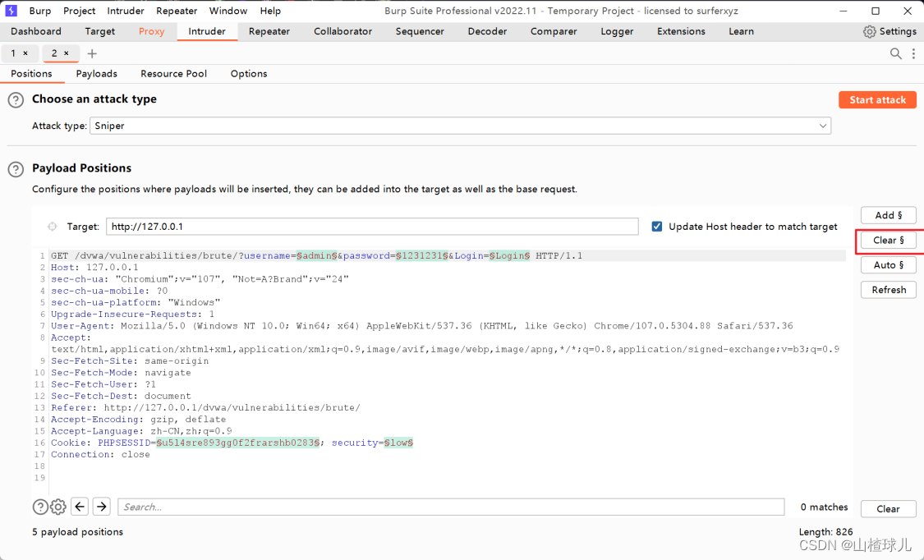Select the Intruder main tab
924x560 pixels.
click(207, 31)
